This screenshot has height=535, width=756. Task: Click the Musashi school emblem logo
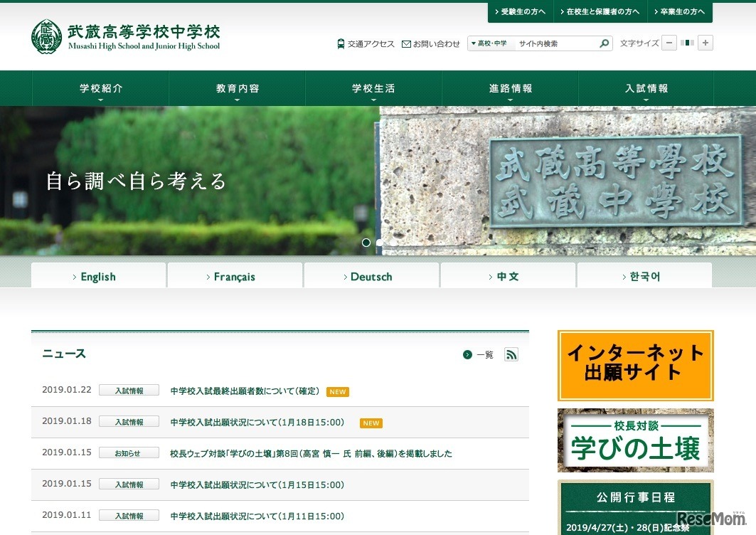[x=46, y=36]
